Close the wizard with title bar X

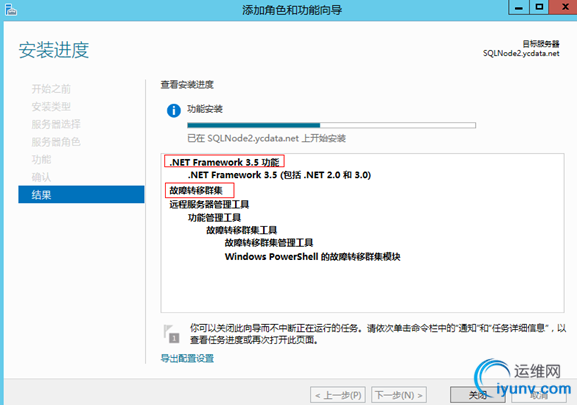563,7
